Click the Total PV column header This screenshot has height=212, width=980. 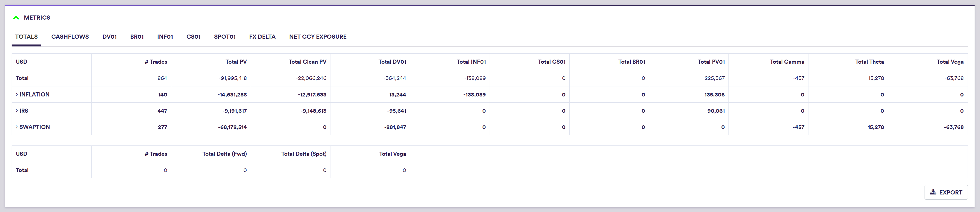[236, 62]
